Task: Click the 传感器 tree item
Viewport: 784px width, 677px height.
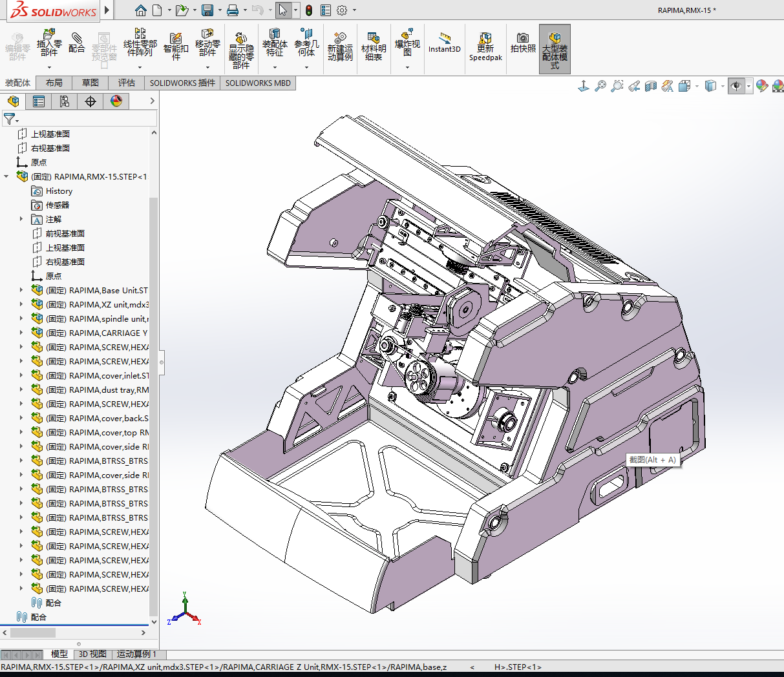Action: (x=59, y=205)
